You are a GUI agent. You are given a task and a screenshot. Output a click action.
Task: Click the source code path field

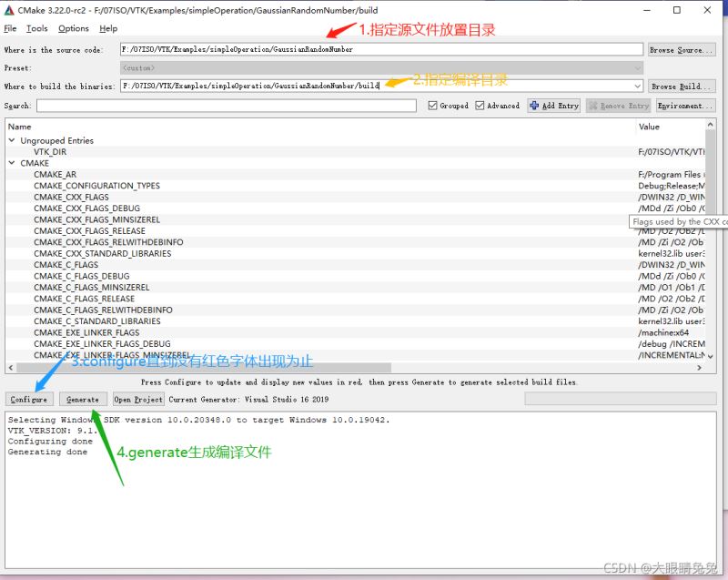[x=381, y=49]
